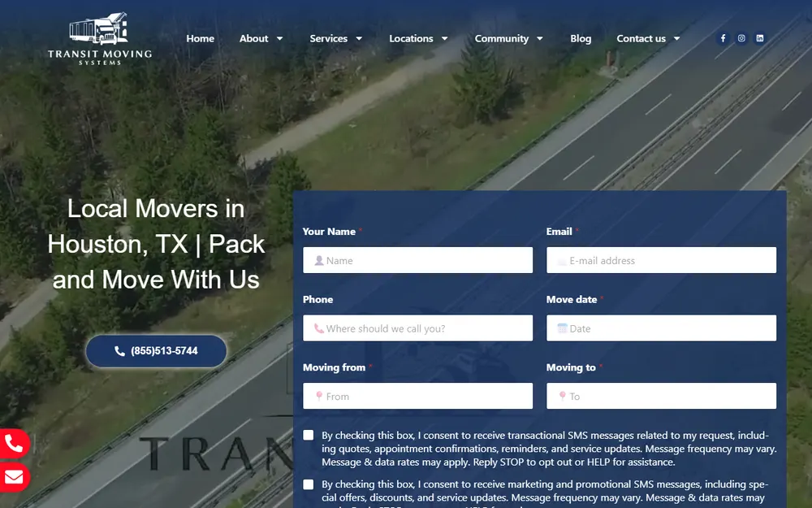Focus the Phone input field

click(x=418, y=328)
